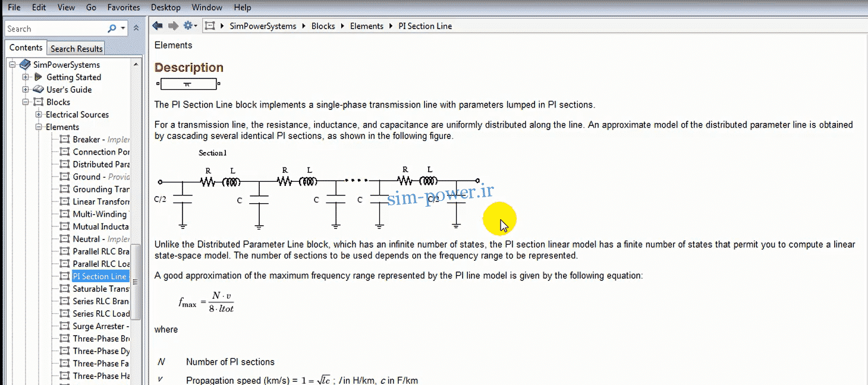Expand the Getting Started tree node
868x385 pixels.
click(x=26, y=77)
